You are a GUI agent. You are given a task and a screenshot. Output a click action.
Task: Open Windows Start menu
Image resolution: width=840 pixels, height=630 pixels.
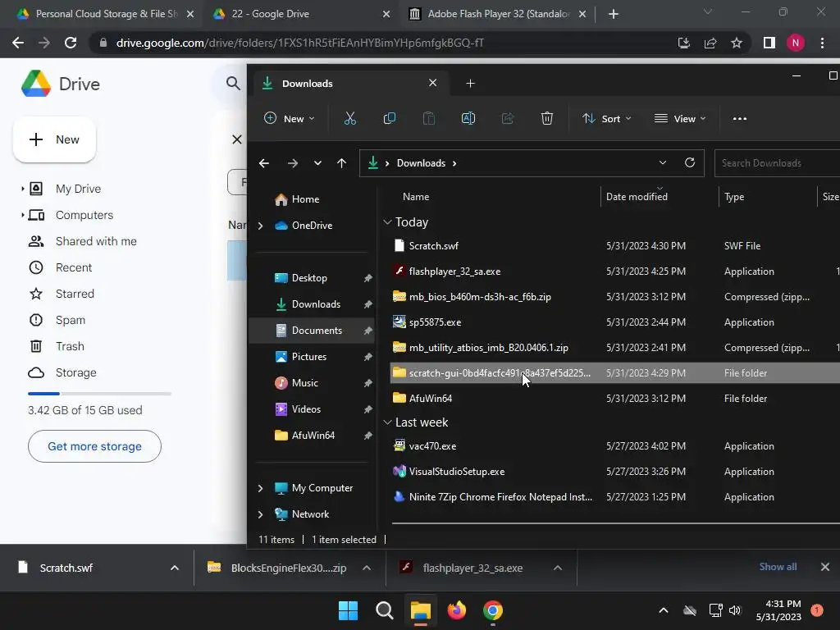pos(348,610)
